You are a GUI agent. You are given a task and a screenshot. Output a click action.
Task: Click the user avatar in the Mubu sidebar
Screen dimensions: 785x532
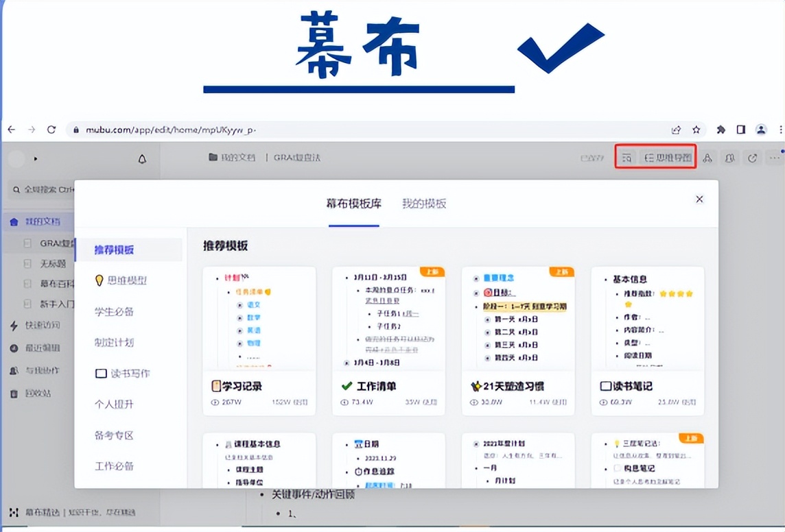17,159
